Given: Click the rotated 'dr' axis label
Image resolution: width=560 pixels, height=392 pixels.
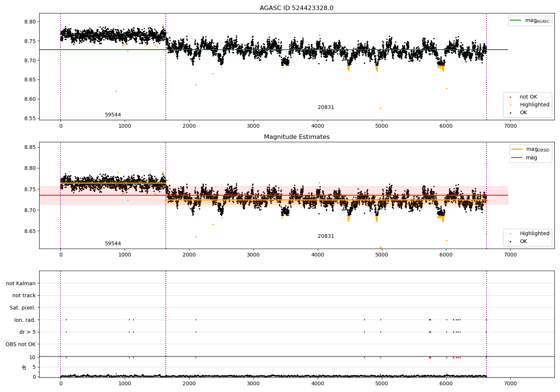Looking at the screenshot, I should pos(24,367).
